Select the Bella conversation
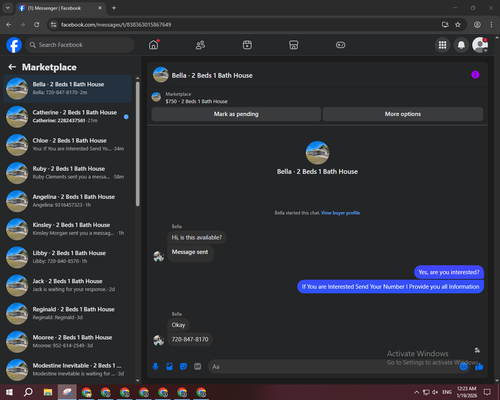The width and height of the screenshot is (500, 400). point(68,89)
